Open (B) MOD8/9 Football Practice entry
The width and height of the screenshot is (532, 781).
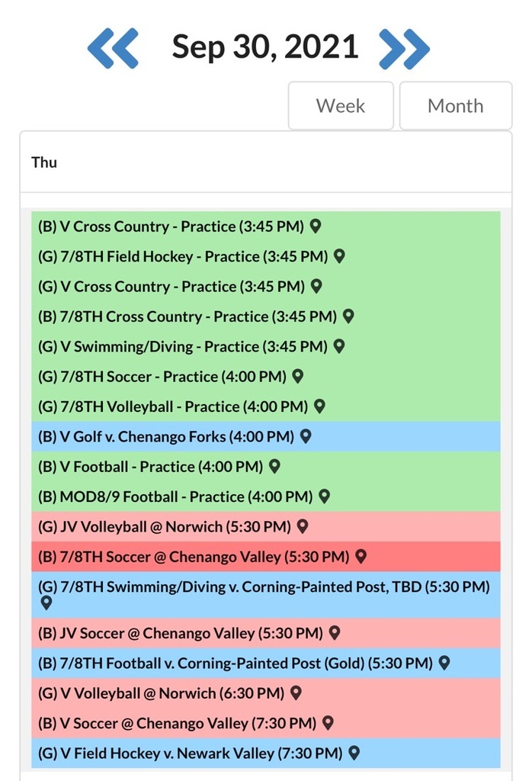pyautogui.click(x=266, y=497)
